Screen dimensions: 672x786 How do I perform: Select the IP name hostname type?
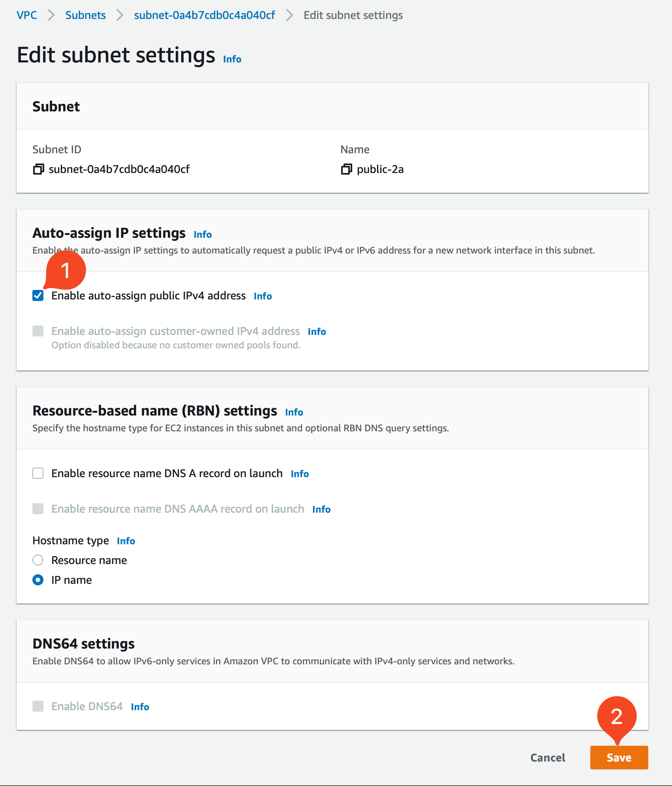pyautogui.click(x=38, y=580)
